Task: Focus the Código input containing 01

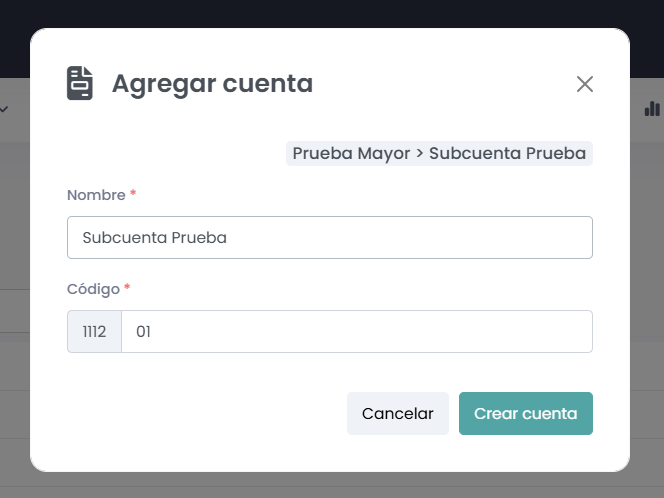Action: click(x=356, y=331)
